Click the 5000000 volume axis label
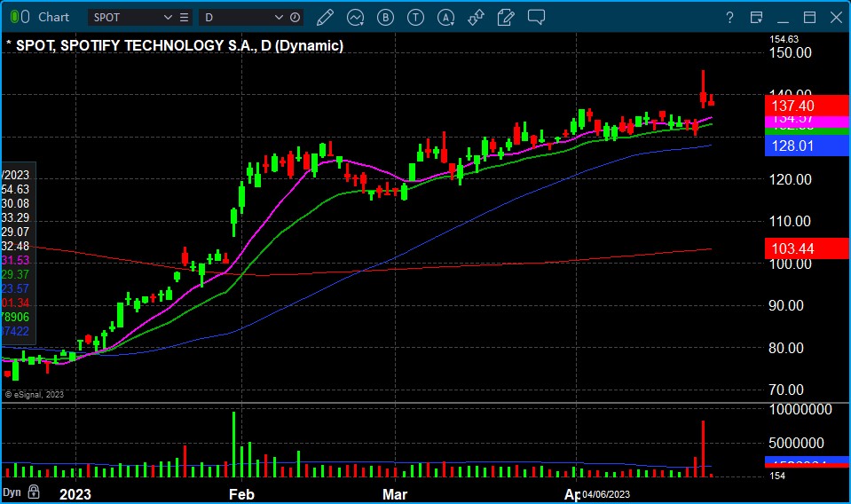 coord(796,444)
